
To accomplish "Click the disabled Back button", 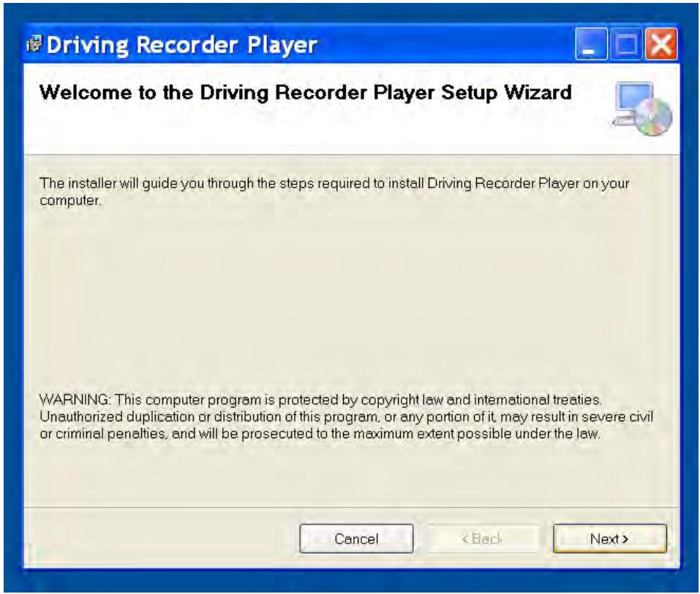I will 483,538.
